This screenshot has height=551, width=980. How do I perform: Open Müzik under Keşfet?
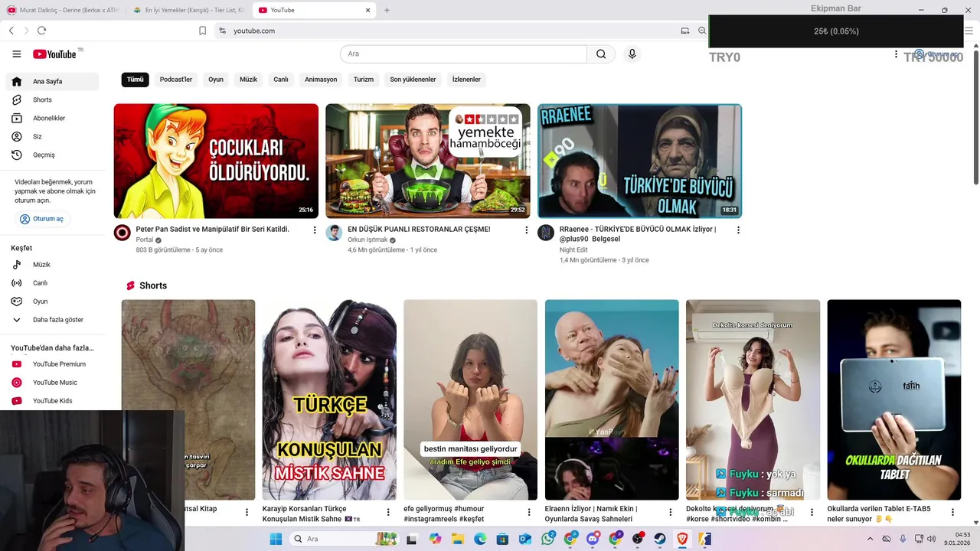(52, 264)
